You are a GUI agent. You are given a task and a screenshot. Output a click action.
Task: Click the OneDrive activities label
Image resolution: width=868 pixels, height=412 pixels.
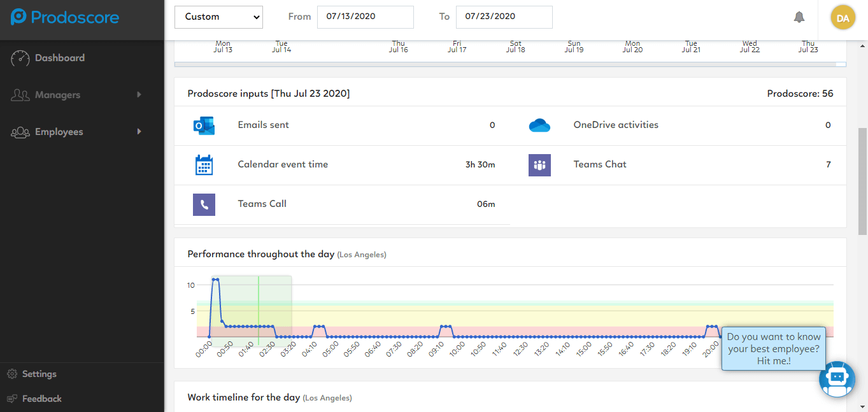pos(616,125)
